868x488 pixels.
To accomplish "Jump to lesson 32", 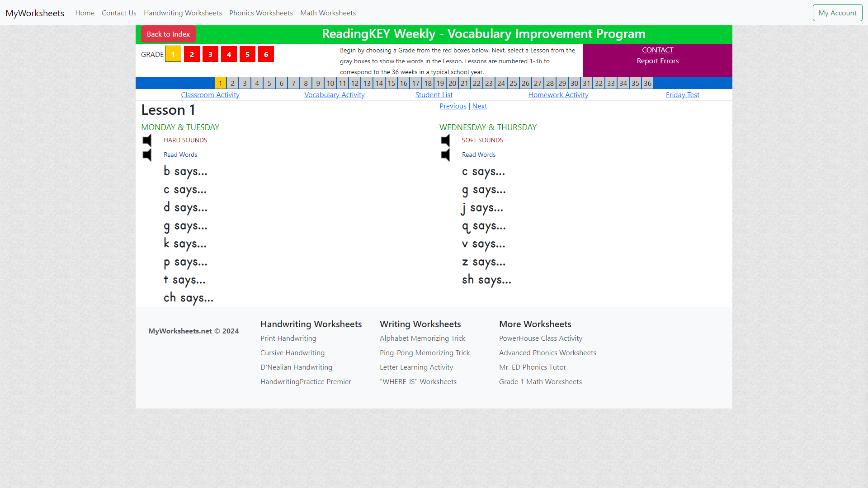I will pyautogui.click(x=599, y=83).
